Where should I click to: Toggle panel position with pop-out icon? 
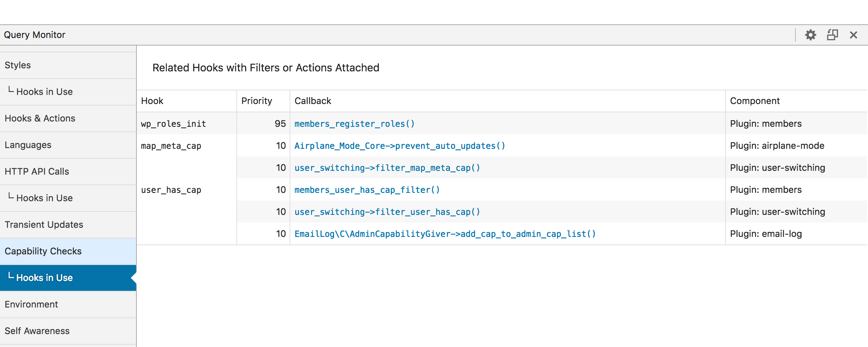pyautogui.click(x=832, y=35)
